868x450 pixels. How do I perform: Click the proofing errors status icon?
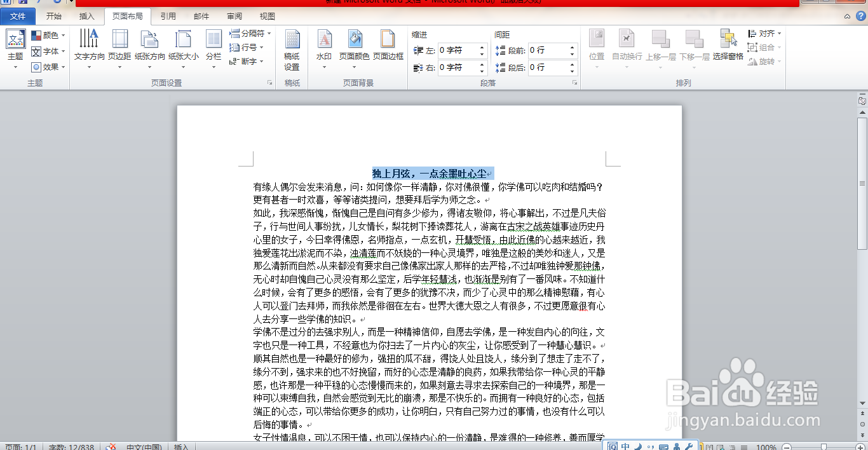point(111,447)
